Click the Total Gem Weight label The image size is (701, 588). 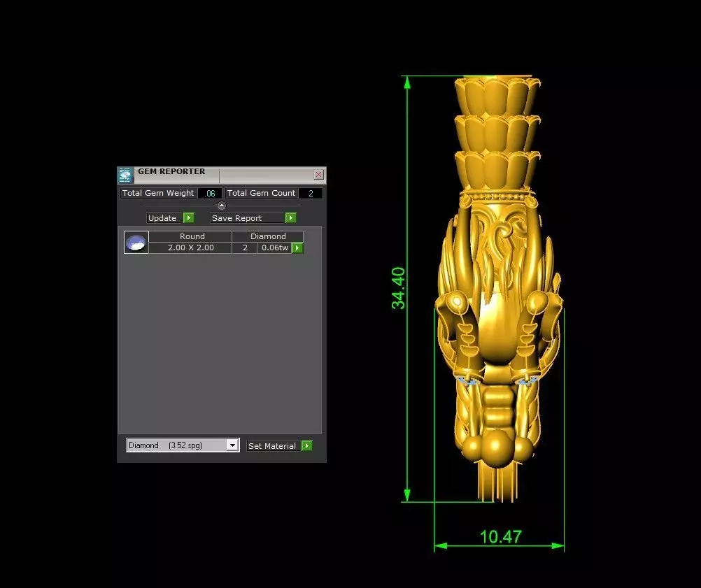tap(158, 193)
